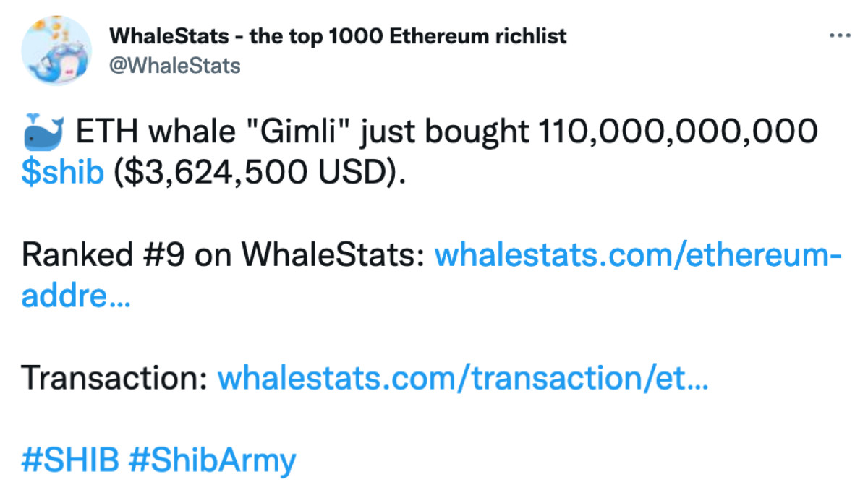868x490 pixels.
Task: Click the ($3,624,500 USD) value text
Action: click(x=258, y=173)
